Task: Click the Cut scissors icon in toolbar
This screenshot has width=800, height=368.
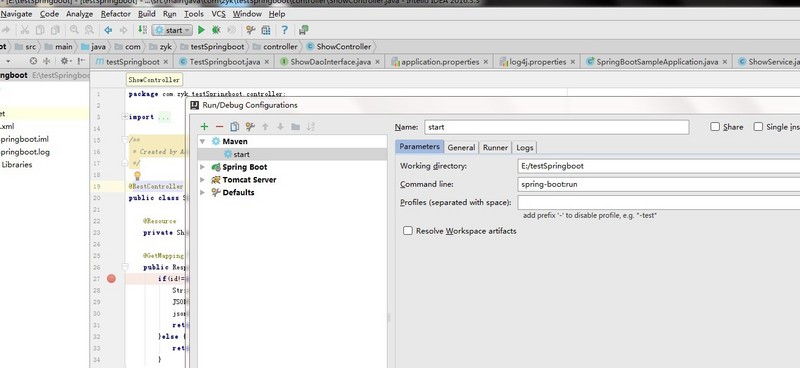Action: click(x=24, y=30)
